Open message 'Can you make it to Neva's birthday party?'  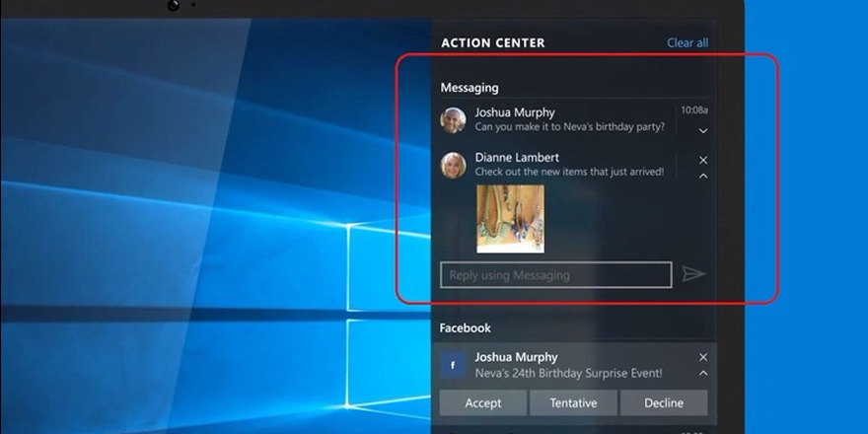pos(570,127)
